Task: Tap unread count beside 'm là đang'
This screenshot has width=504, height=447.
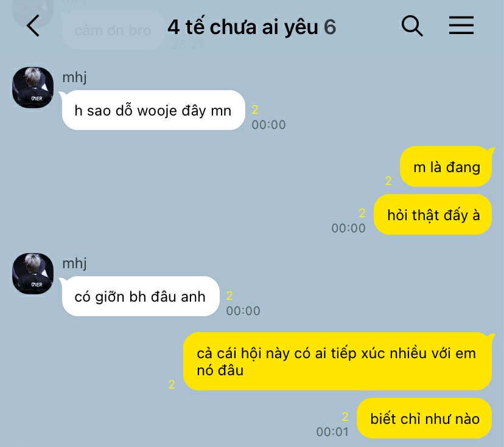Action: [388, 181]
